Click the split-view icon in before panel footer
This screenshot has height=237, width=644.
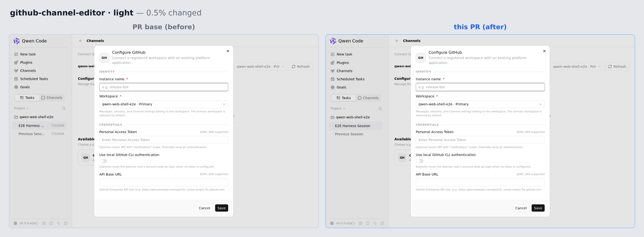click(51, 223)
